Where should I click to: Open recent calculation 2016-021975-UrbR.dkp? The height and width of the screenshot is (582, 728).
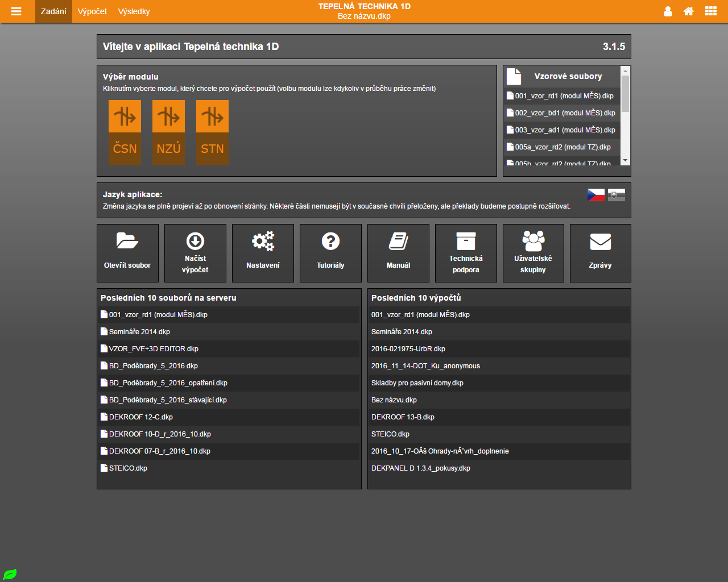click(499, 349)
